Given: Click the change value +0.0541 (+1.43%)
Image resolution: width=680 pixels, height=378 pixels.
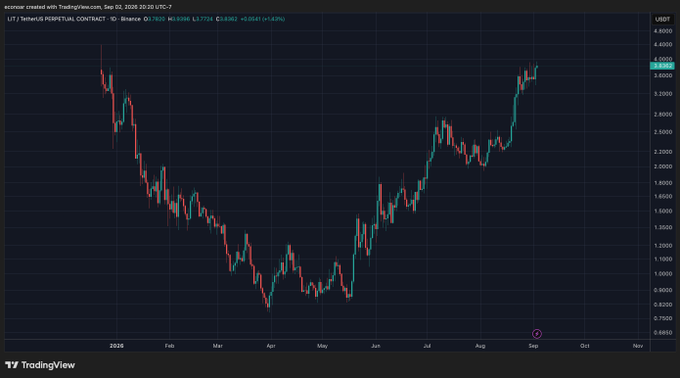Looking at the screenshot, I should click(262, 19).
